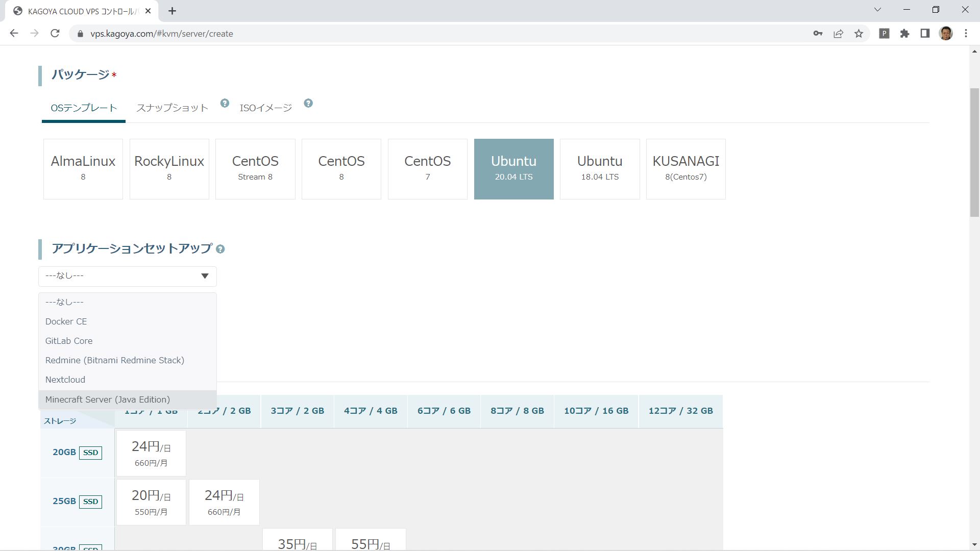Open the application setup dropdown
Image resolution: width=980 pixels, height=551 pixels.
pos(127,276)
